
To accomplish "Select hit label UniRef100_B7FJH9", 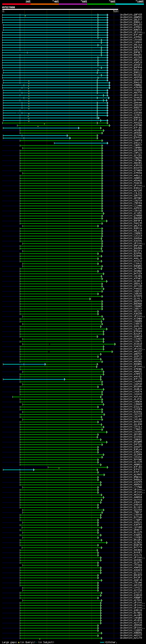I will 131,35.
